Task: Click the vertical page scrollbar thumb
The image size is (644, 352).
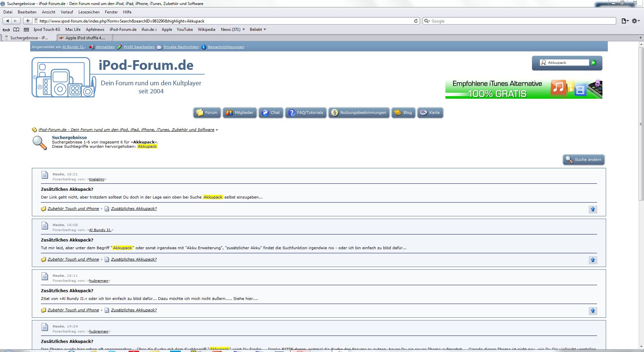Action: click(x=641, y=124)
